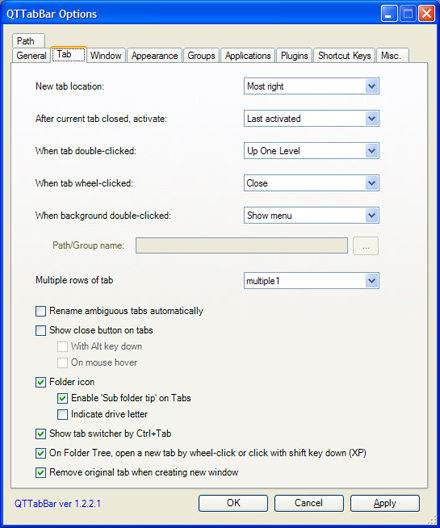Go to the Groups tab

point(201,55)
